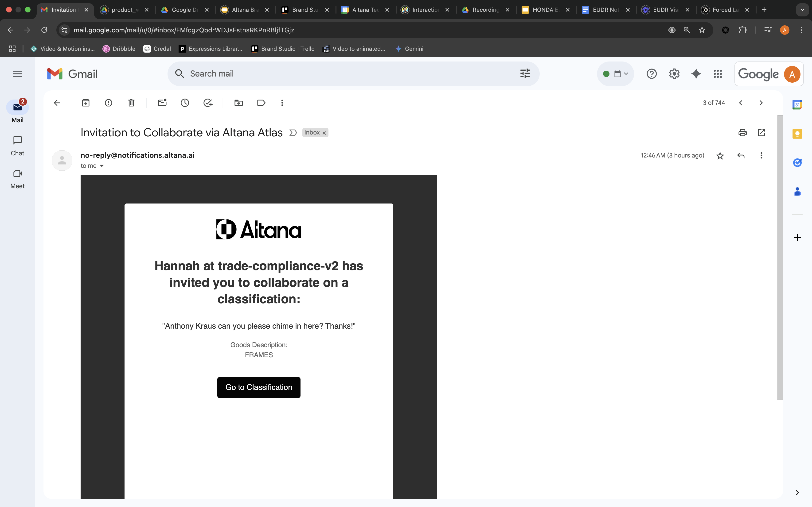The width and height of the screenshot is (812, 507).
Task: Open email in new window
Action: (x=761, y=132)
